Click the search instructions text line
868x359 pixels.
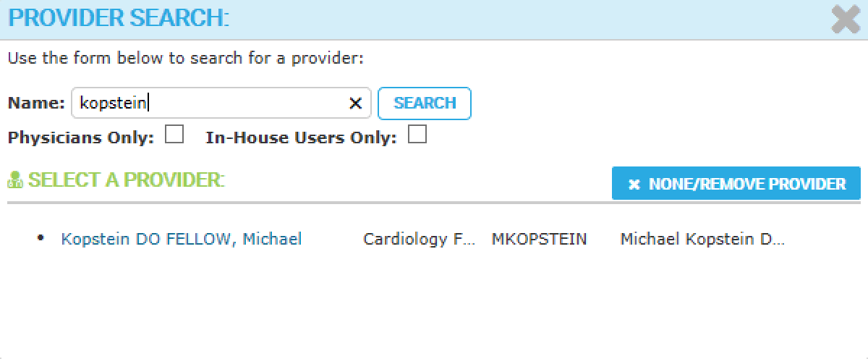tap(186, 59)
